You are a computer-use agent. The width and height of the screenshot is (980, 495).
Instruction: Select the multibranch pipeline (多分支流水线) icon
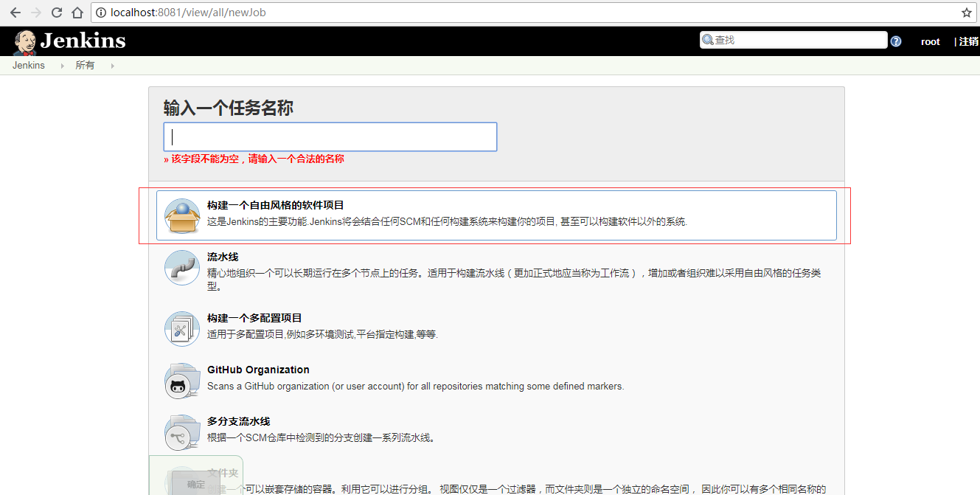182,432
